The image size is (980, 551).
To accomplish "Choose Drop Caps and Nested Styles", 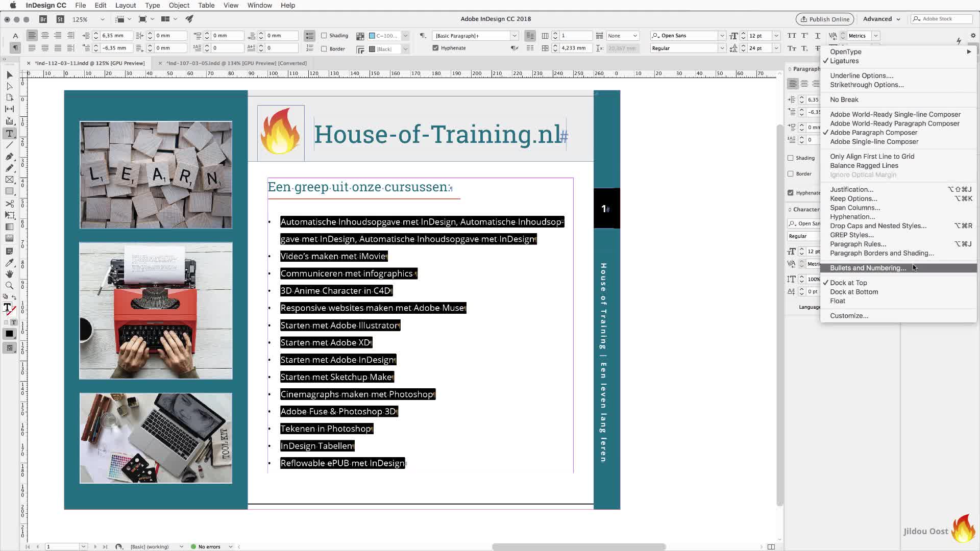I will [x=898, y=226].
